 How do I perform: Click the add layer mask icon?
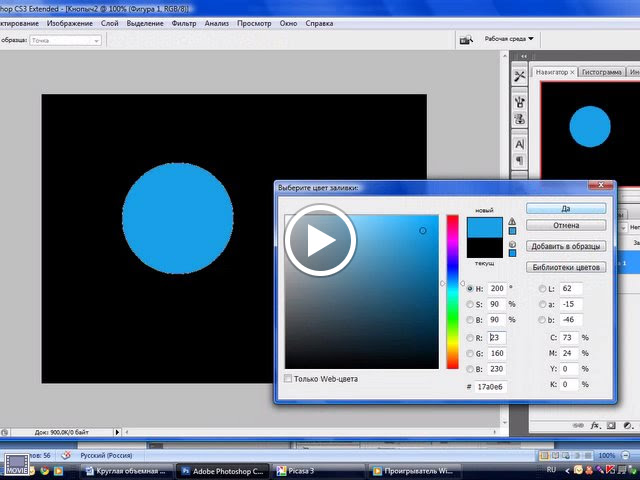pyautogui.click(x=611, y=425)
